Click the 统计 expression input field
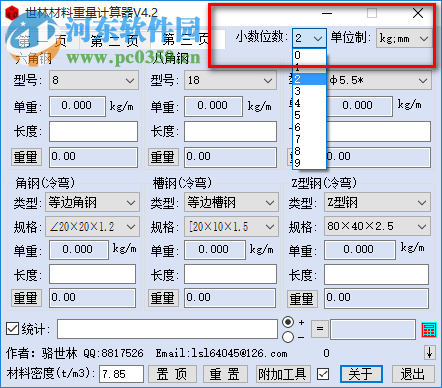442x388 pixels. tap(167, 329)
